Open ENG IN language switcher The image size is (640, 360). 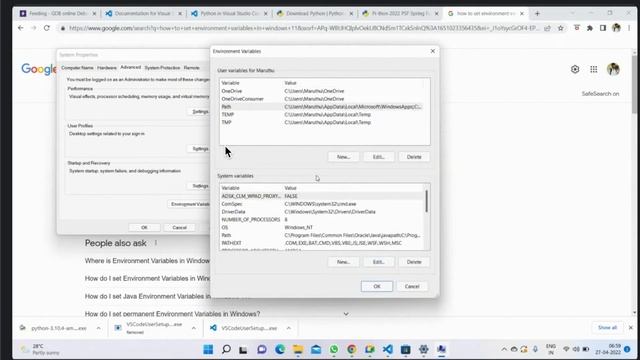[551, 349]
